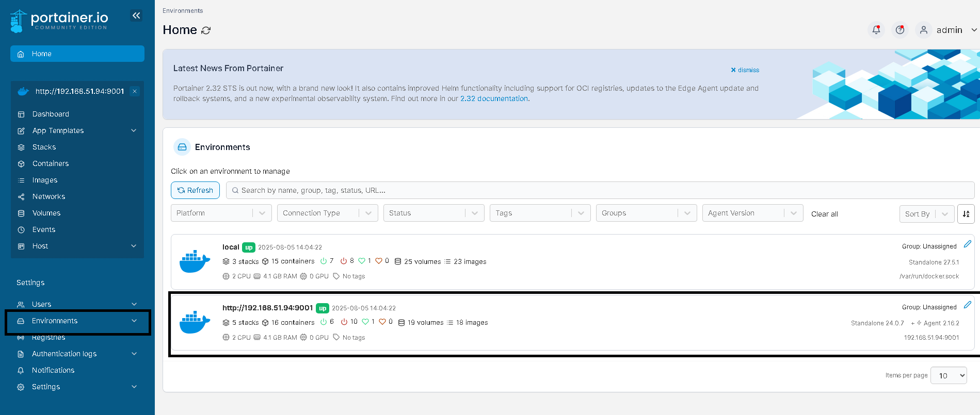Expand App Templates chevron
This screenshot has width=980, height=415.
click(x=134, y=130)
